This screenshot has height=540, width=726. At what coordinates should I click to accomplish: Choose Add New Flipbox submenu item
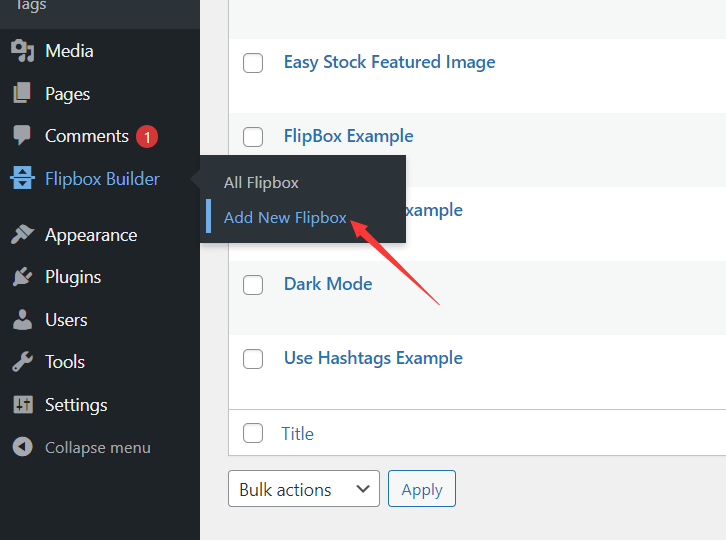point(285,218)
